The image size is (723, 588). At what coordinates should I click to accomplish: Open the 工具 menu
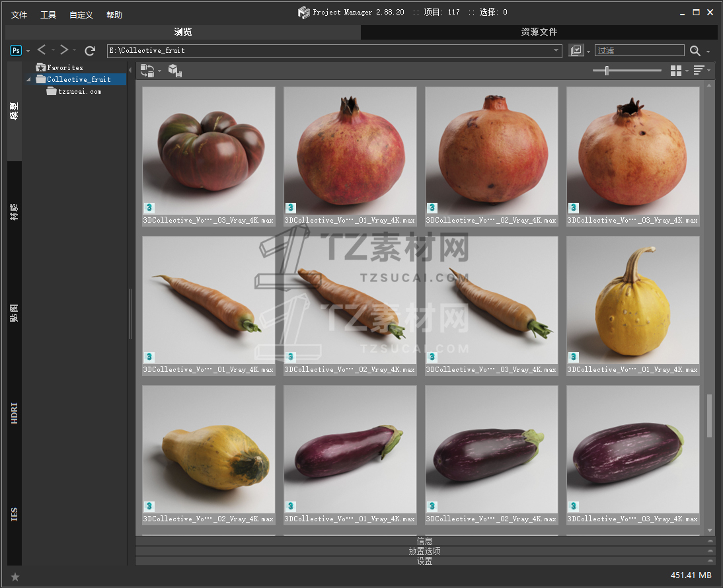coord(48,15)
